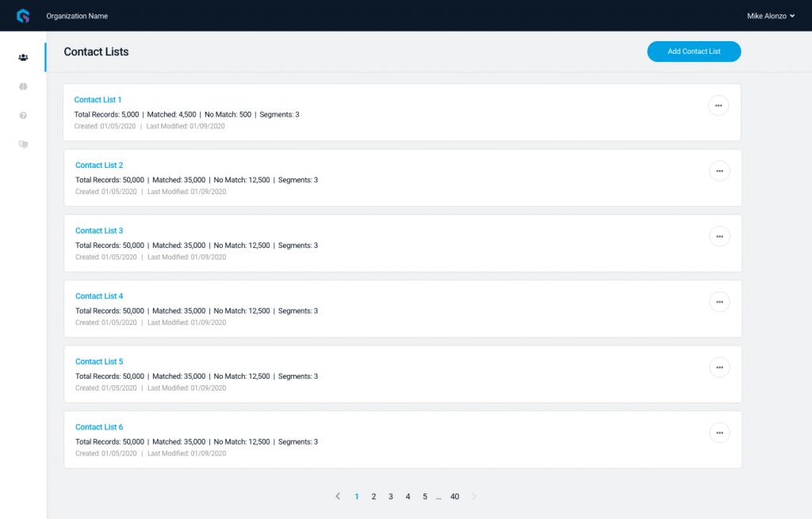Open the Contact List 2 link
The width and height of the screenshot is (812, 519).
point(99,165)
